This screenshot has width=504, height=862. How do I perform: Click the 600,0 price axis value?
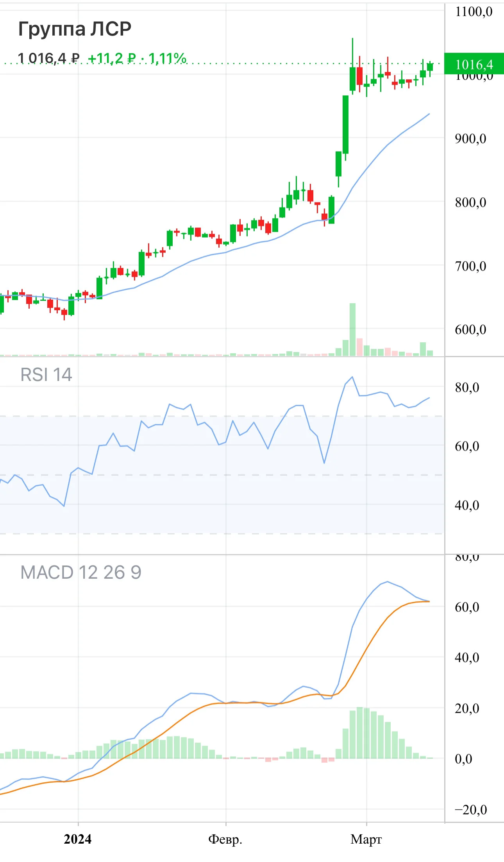coord(470,329)
